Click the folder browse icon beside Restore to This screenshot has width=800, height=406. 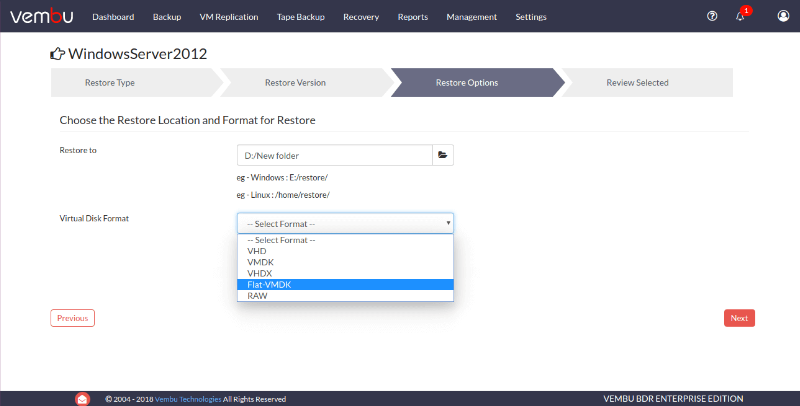pyautogui.click(x=443, y=155)
